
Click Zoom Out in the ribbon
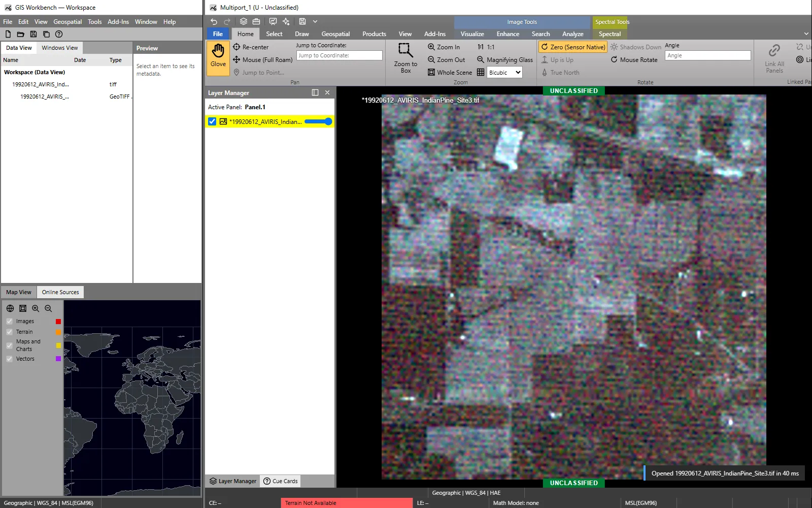446,59
